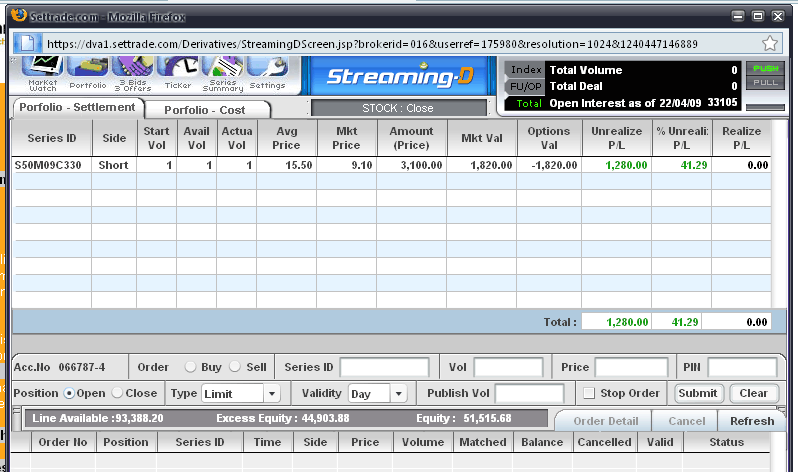
Task: Click the Short side cell
Action: tap(113, 165)
